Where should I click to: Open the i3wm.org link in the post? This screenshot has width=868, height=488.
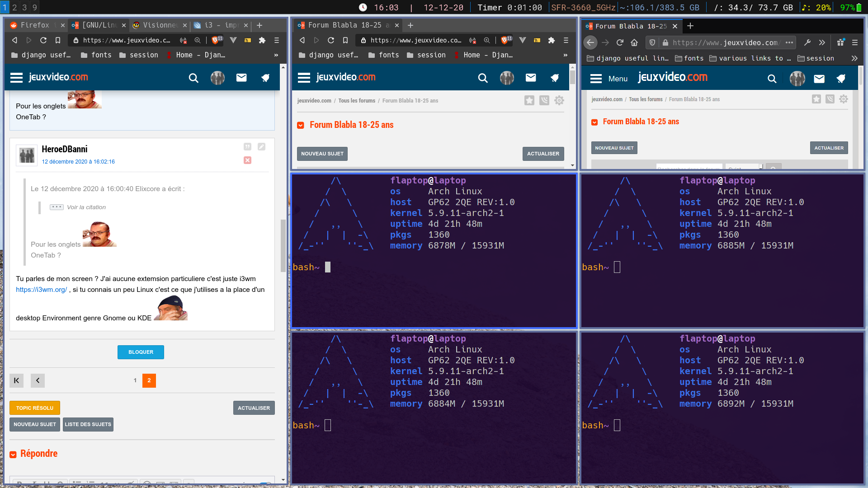[x=41, y=290]
